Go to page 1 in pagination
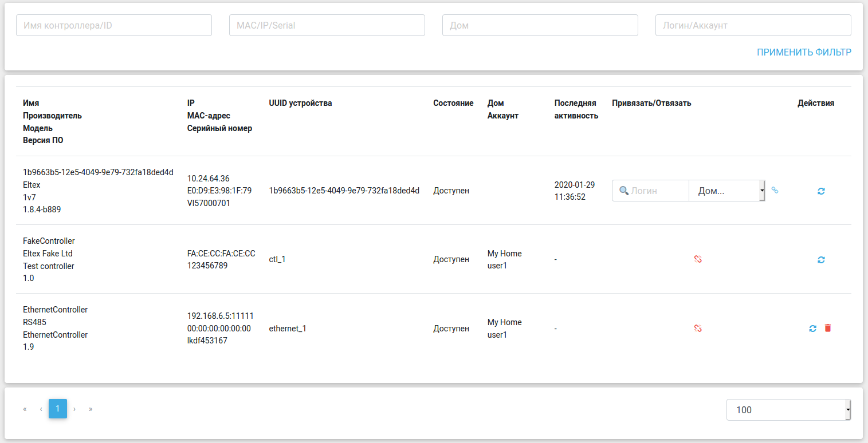868x443 pixels. [58, 409]
